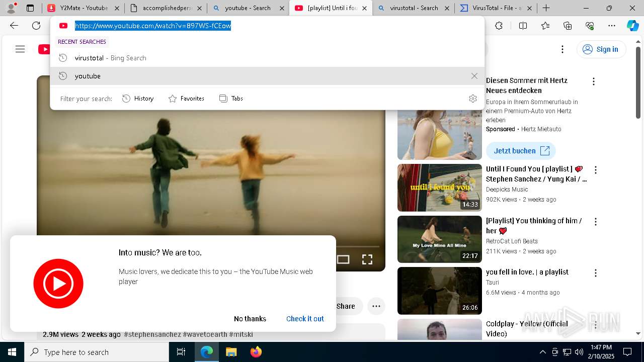This screenshot has width=644, height=362.
Task: Click Jetzt buchen on Hertz ad
Action: coord(521,151)
